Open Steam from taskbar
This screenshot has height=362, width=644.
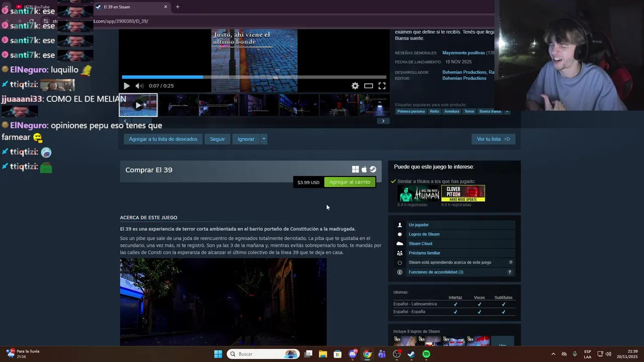(x=412, y=354)
